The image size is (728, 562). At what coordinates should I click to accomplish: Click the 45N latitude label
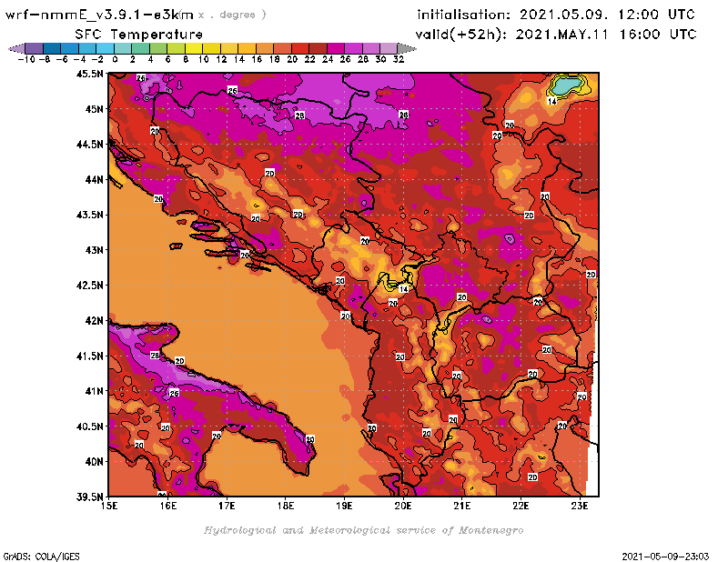point(94,109)
